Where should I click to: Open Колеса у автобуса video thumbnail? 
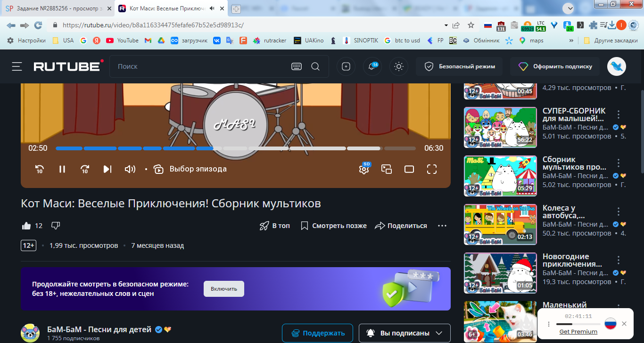point(500,224)
